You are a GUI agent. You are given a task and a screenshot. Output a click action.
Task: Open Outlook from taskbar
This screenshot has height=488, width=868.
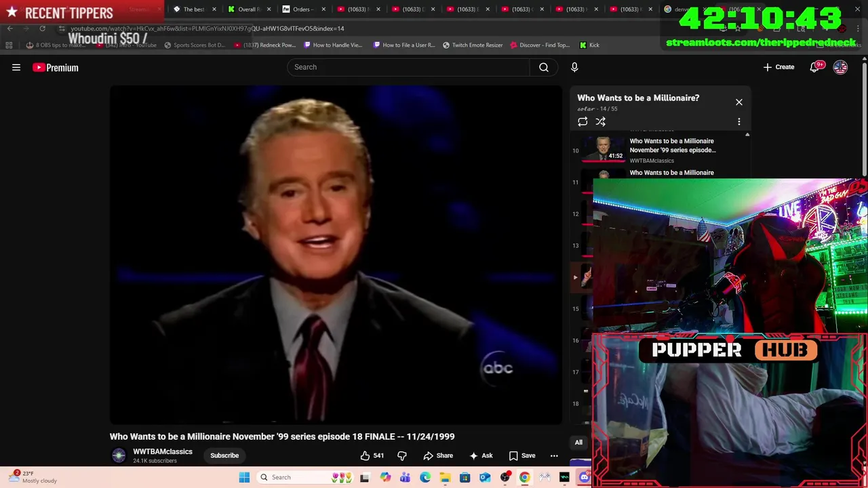pos(485,477)
